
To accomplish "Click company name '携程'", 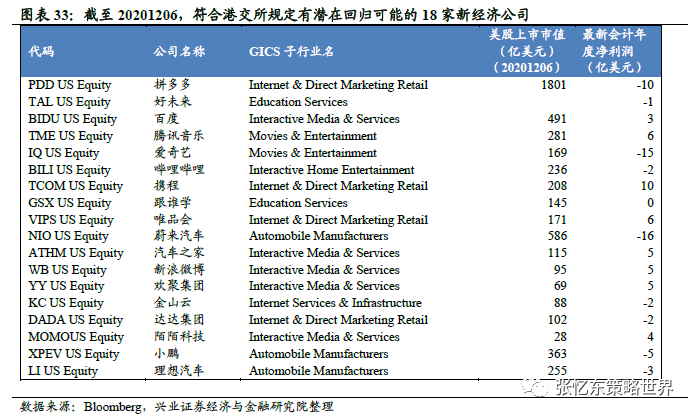I will (166, 185).
